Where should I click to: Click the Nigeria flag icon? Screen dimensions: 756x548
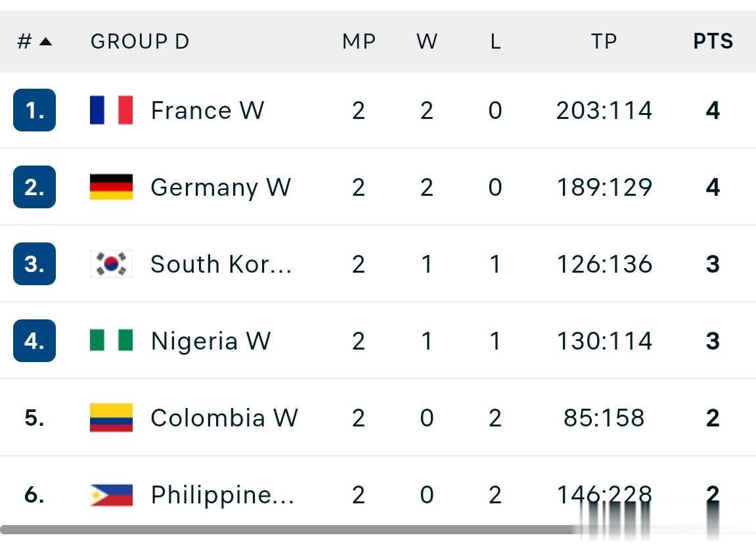[x=111, y=340]
